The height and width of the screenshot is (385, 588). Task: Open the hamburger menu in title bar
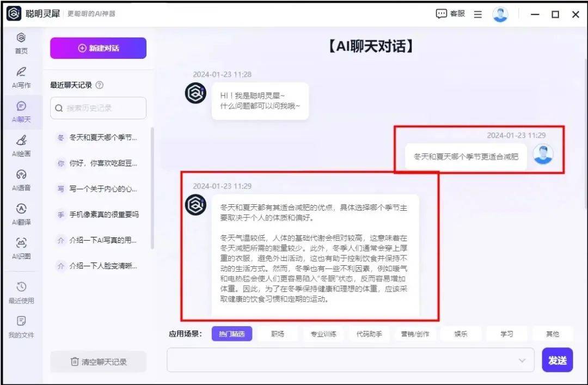[x=478, y=14]
